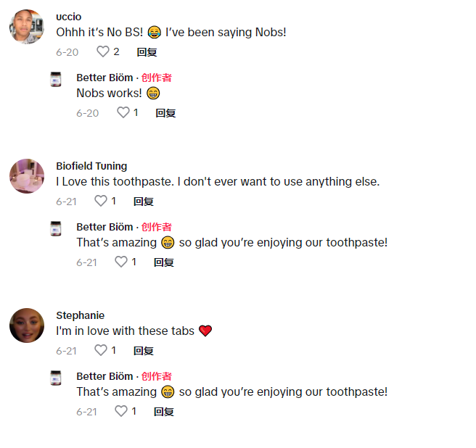Open Better Biöm avatar under uccio's comment

[x=56, y=79]
